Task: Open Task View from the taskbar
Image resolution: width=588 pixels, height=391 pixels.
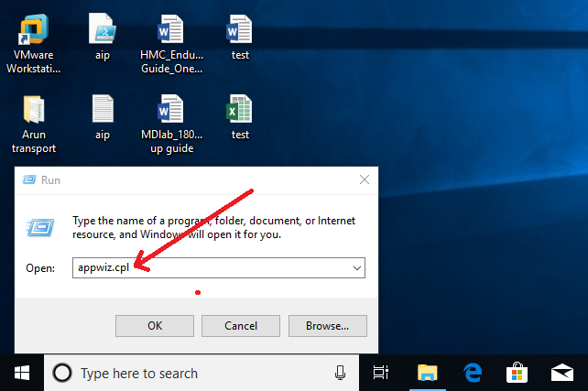Action: pos(381,373)
